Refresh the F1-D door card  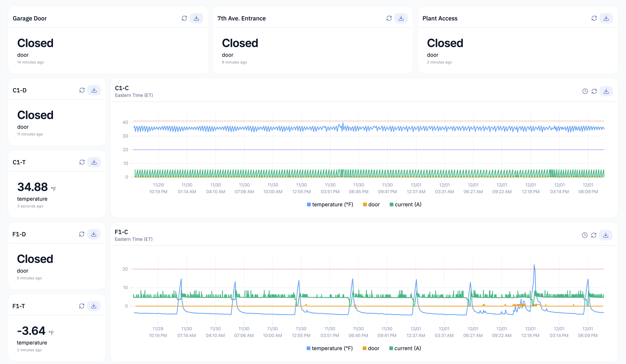(x=82, y=234)
